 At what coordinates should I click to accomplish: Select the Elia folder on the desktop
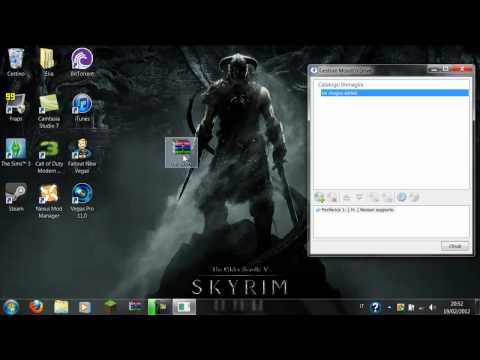pyautogui.click(x=48, y=62)
